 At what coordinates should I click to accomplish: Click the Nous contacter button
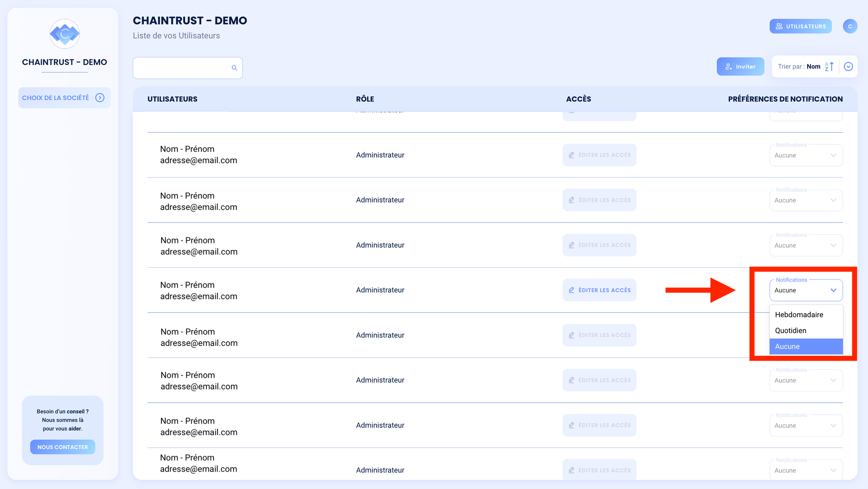coord(62,447)
